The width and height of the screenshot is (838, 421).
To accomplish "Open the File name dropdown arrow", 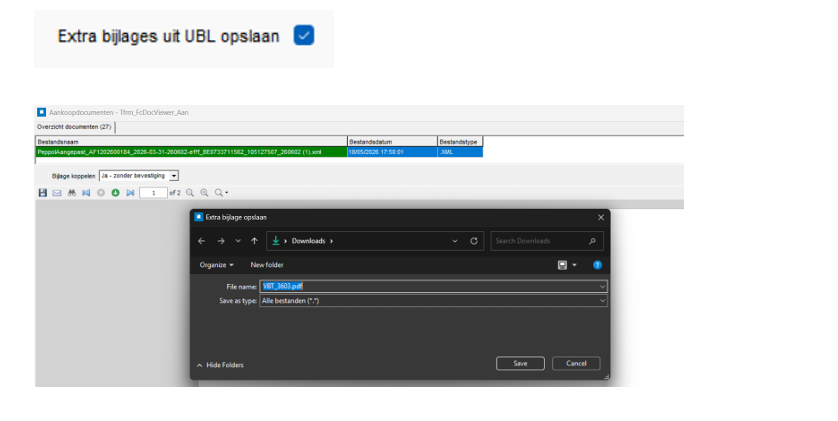I will tap(602, 286).
